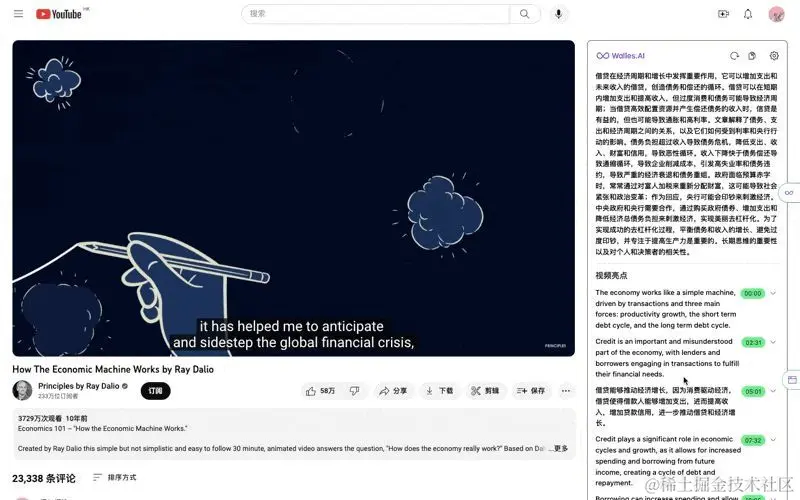
Task: Save the video to playlist with 保存
Action: click(531, 391)
